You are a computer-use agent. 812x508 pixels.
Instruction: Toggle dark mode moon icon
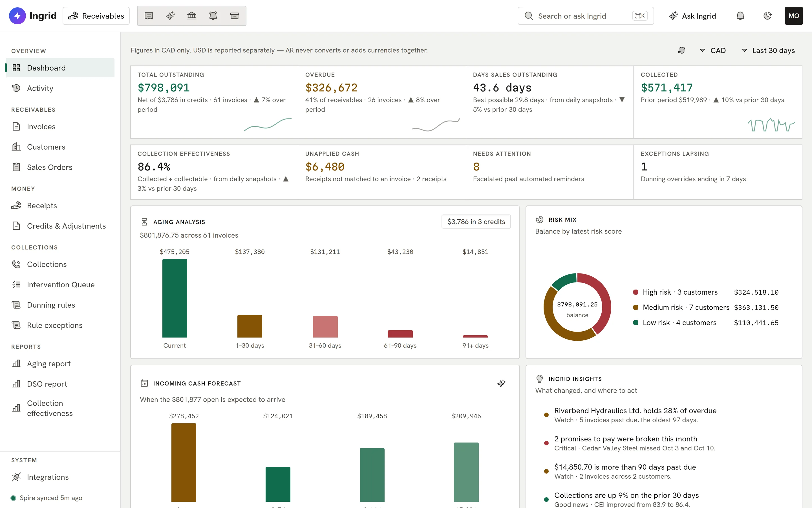(x=767, y=16)
